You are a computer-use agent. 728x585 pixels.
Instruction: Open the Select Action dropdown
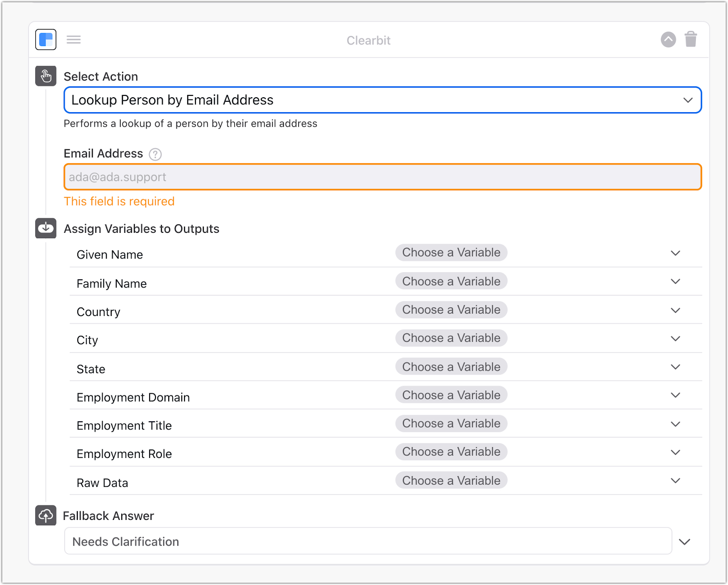coord(382,100)
